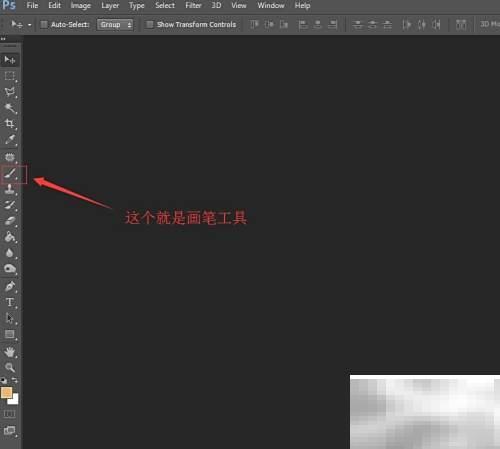
Task: Open the Image menu
Action: click(x=81, y=6)
